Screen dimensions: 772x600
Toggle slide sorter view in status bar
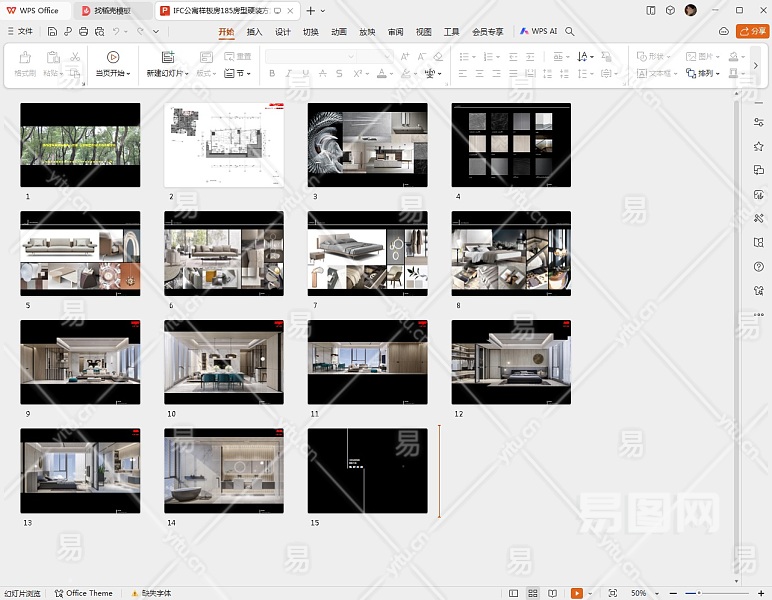pyautogui.click(x=533, y=593)
